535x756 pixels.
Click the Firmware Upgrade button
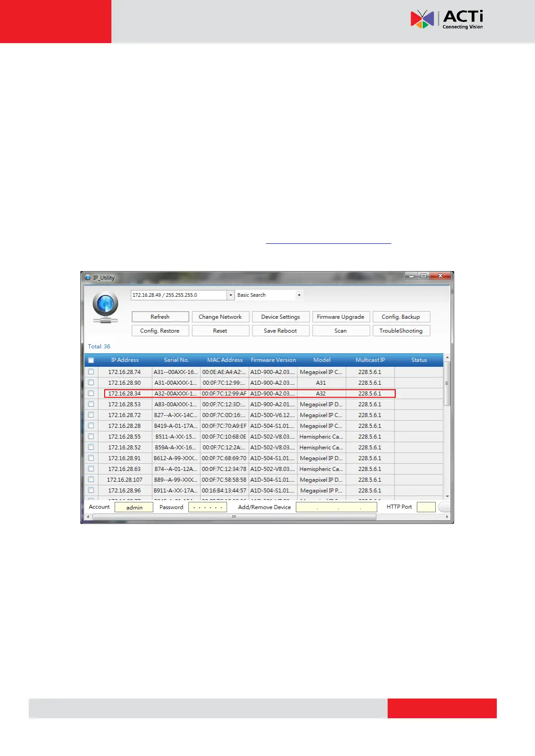coord(340,317)
